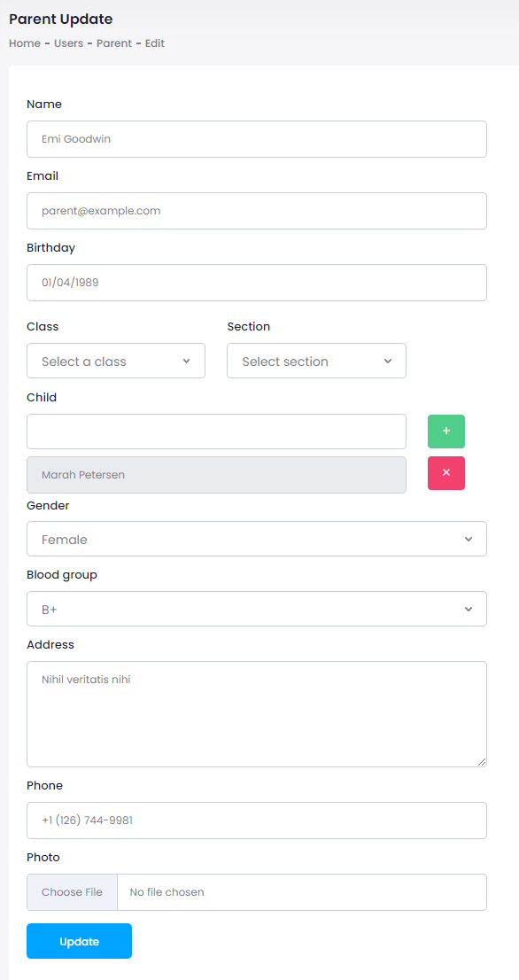This screenshot has height=980, width=519.
Task: Click into the Email input field
Action: pyautogui.click(x=257, y=211)
